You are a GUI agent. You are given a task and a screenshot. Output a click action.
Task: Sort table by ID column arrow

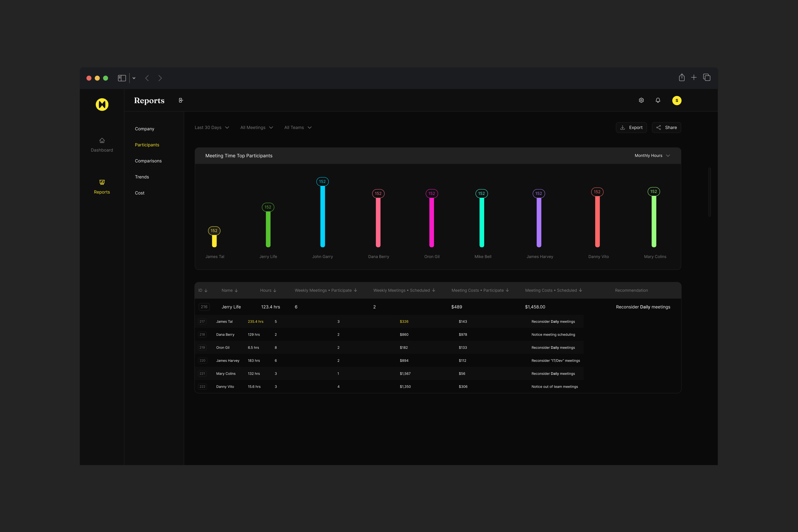point(206,291)
